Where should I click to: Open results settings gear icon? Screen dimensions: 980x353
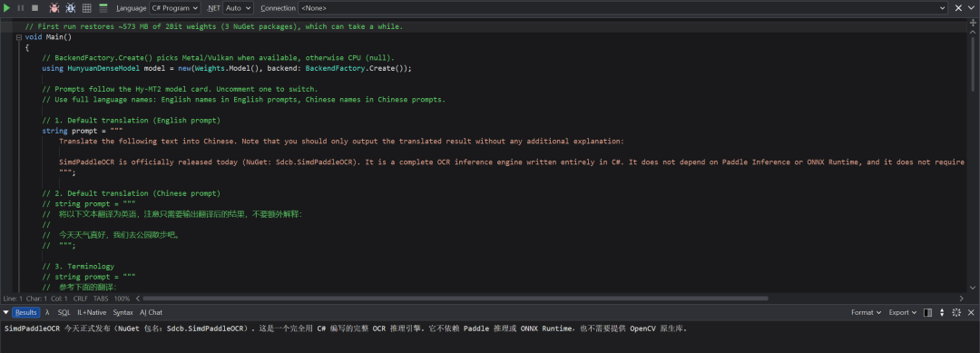tap(956, 312)
